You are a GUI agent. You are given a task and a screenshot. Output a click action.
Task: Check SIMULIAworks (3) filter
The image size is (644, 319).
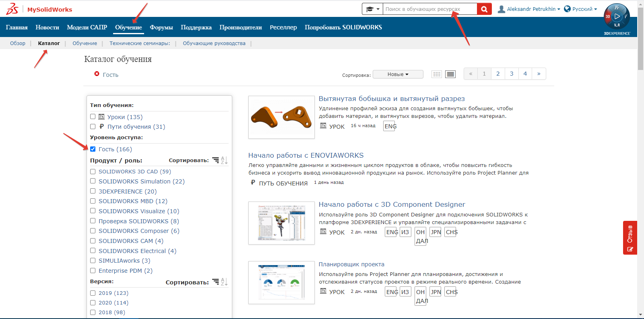click(93, 261)
